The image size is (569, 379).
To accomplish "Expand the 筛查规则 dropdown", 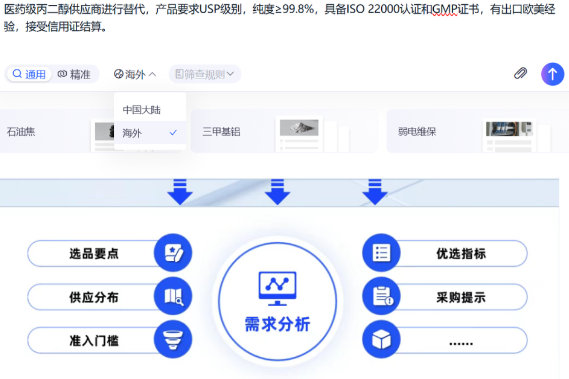I will point(205,74).
